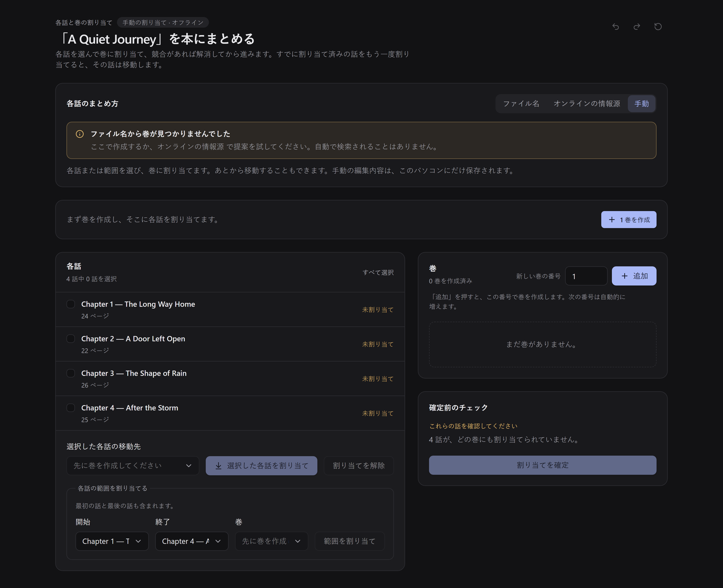Screen dimensions: 723x588
Task: Open the 開始 chapter dropdown
Action: coord(112,541)
